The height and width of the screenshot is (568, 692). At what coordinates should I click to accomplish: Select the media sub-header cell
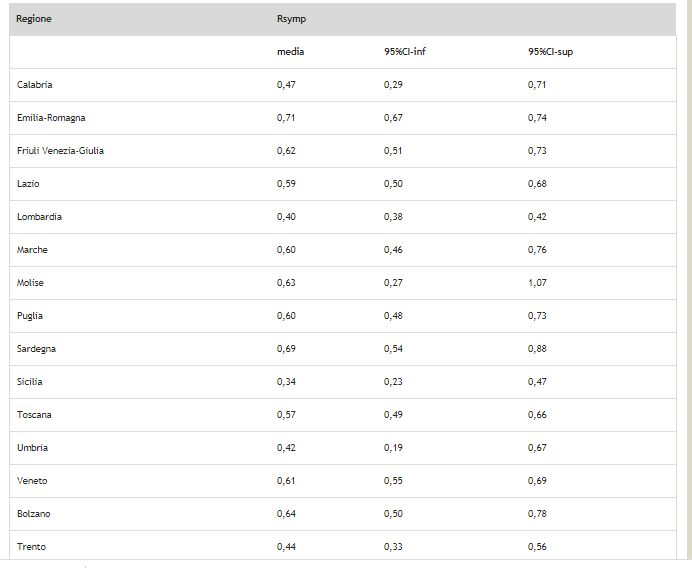[290, 52]
